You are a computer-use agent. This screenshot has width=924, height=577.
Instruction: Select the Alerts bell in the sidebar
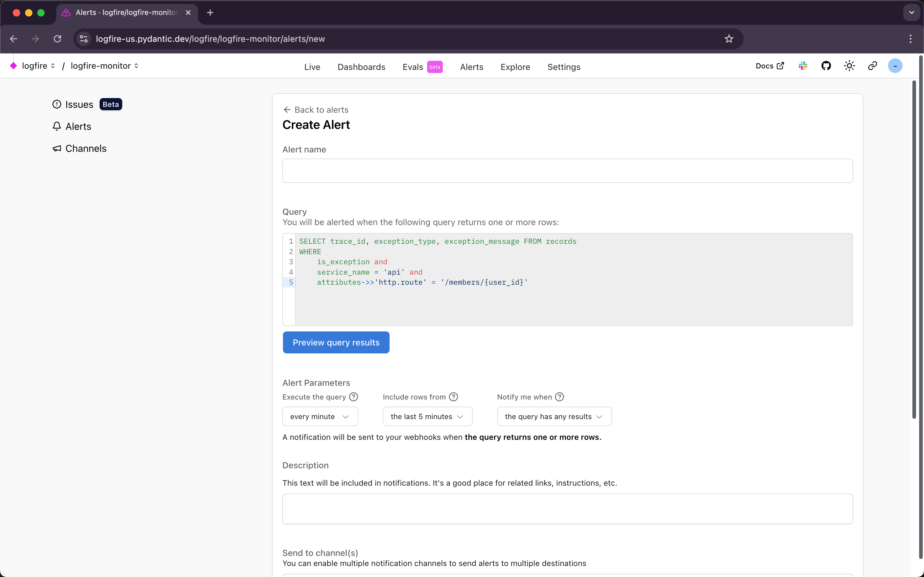click(x=78, y=126)
